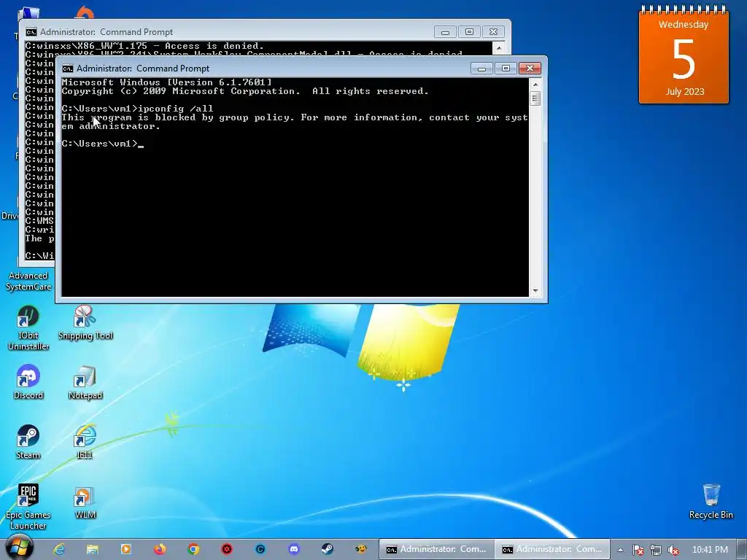
Task: Open the taskbar clock showing 10:41 PM
Action: click(710, 550)
